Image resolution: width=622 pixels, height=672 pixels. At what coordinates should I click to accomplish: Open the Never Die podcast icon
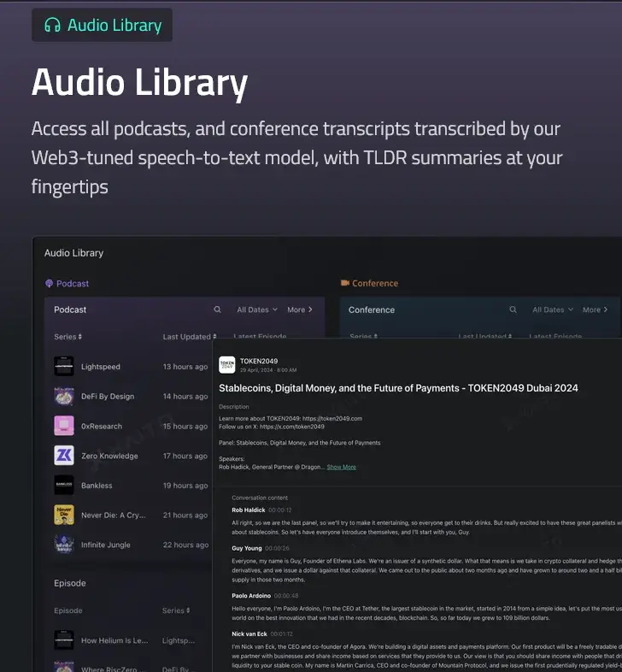[x=64, y=516]
